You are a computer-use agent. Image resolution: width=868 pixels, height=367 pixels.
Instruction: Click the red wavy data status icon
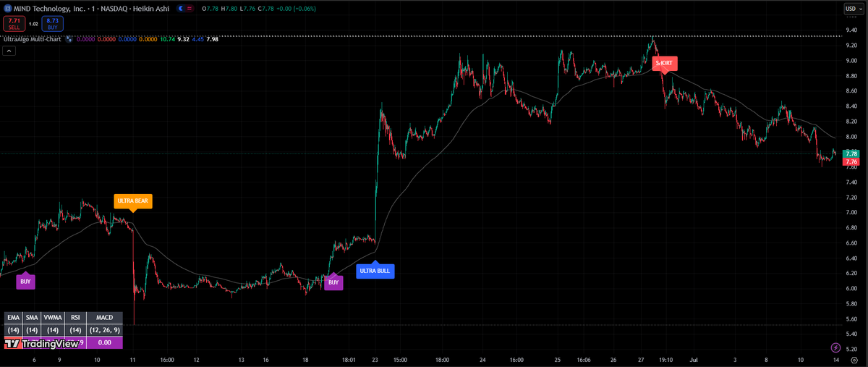coord(190,8)
